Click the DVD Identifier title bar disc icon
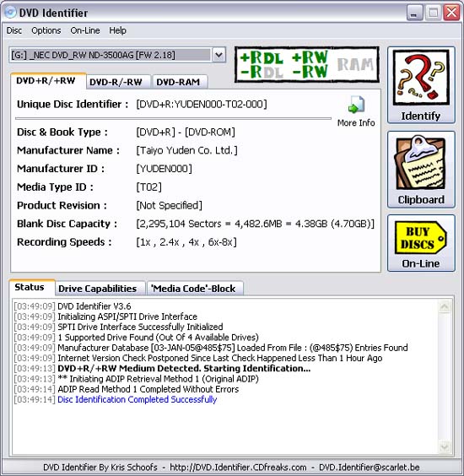464x476 pixels. [x=10, y=13]
